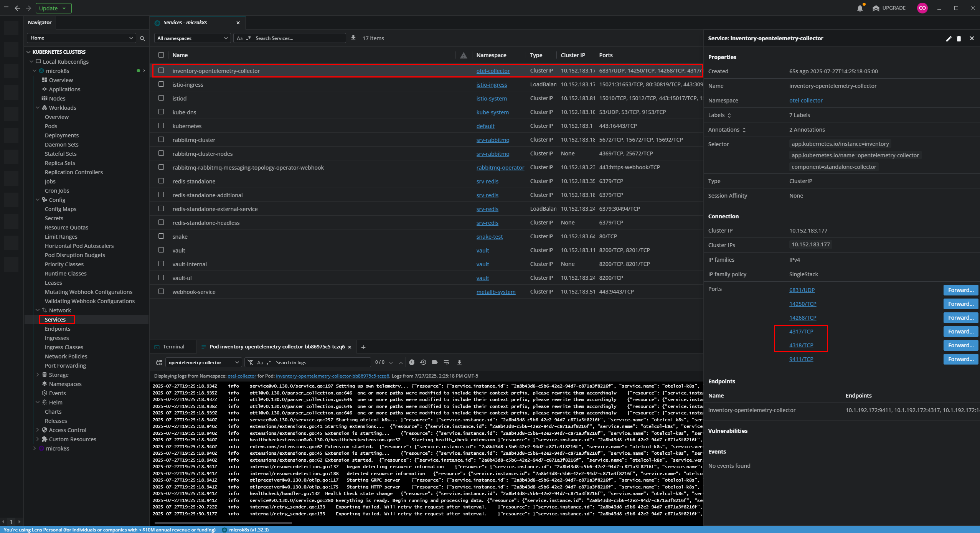Toggle regex mode in Search Services
Viewport: 980px width, 533px height.
249,38
